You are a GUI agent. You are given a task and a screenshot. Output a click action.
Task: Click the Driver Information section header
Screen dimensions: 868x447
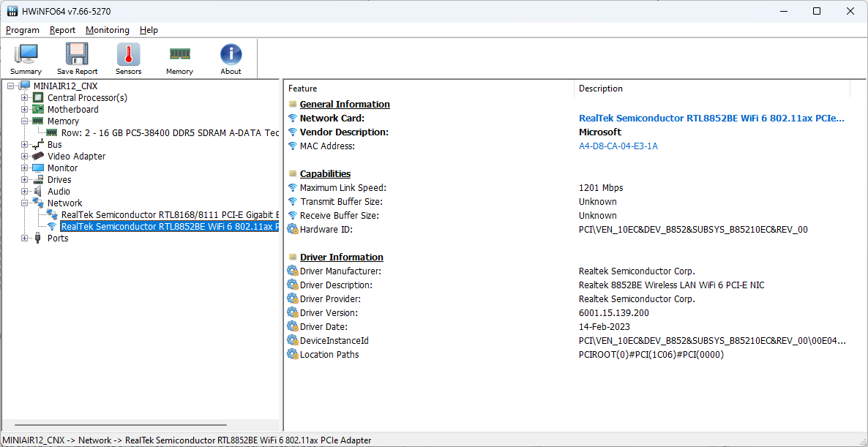(x=342, y=258)
